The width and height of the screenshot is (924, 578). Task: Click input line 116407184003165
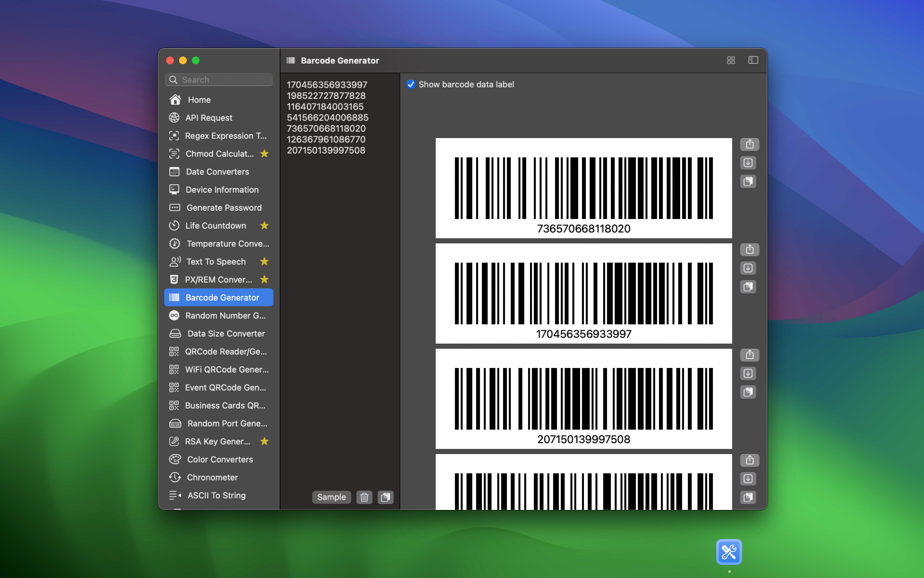click(x=325, y=107)
